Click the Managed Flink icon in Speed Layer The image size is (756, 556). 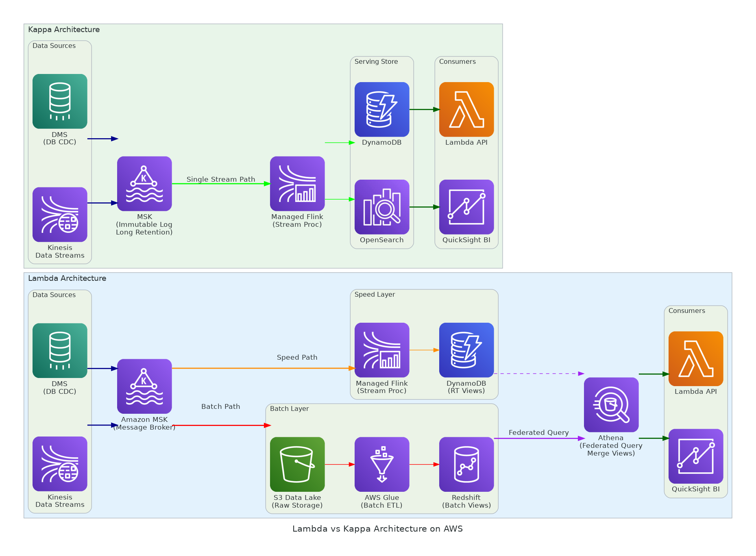click(x=381, y=350)
